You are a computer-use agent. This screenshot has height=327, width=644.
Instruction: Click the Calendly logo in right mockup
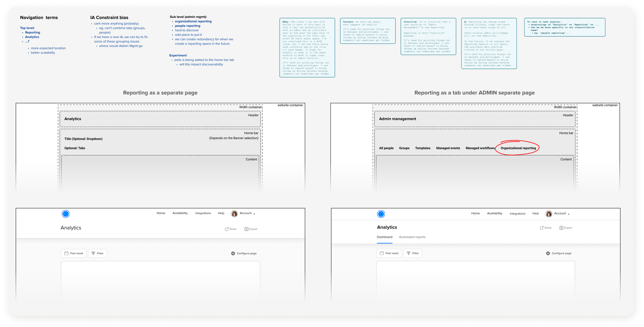381,214
